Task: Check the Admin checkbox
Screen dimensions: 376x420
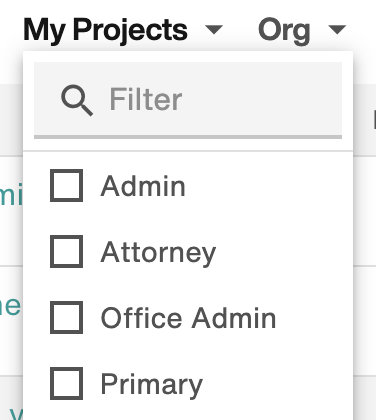Action: tap(67, 186)
